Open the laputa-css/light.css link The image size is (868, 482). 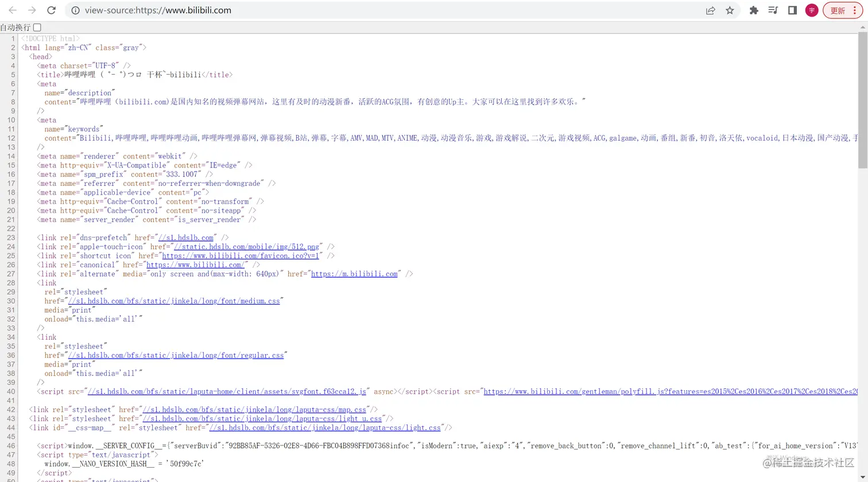click(325, 428)
